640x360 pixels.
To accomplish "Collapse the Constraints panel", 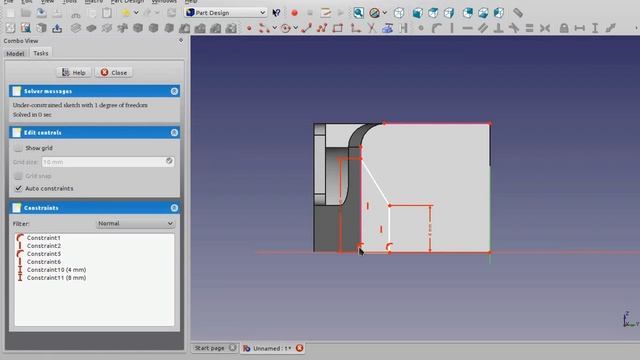I will pyautogui.click(x=174, y=208).
